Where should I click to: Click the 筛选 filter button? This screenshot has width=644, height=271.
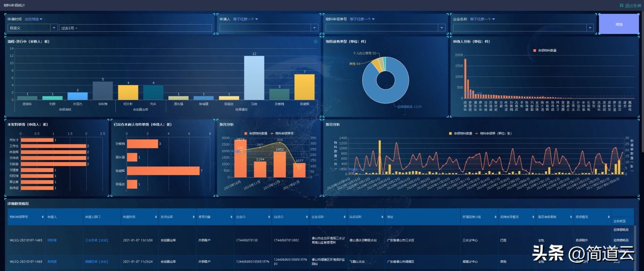point(619,24)
